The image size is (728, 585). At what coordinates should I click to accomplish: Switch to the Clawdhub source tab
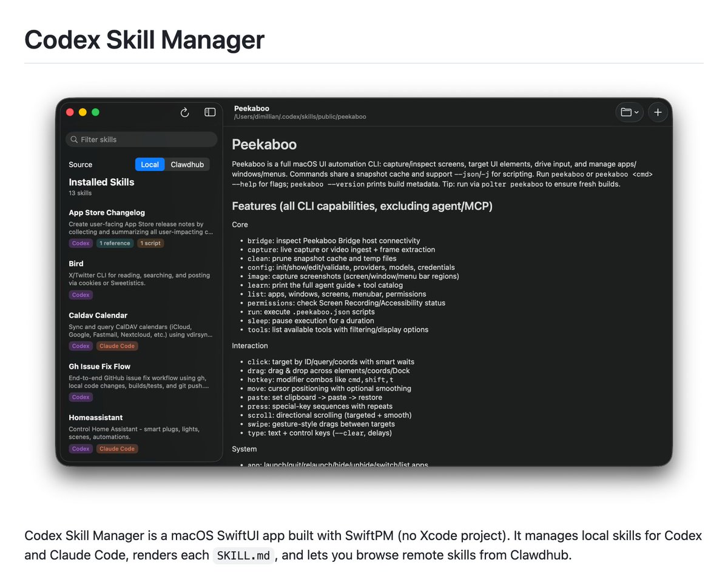point(187,164)
